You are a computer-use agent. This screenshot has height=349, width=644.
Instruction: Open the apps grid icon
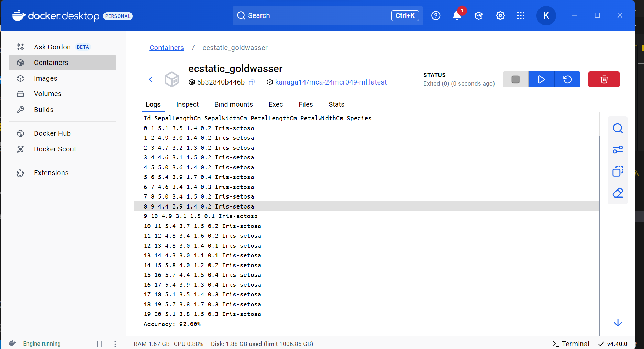click(x=521, y=15)
